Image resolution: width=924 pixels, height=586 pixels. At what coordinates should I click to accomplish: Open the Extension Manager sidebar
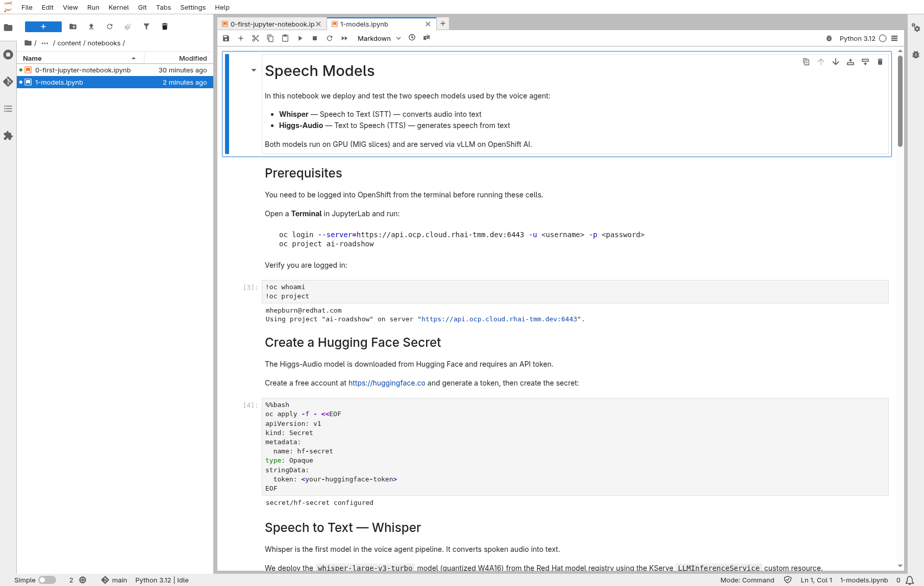point(8,136)
